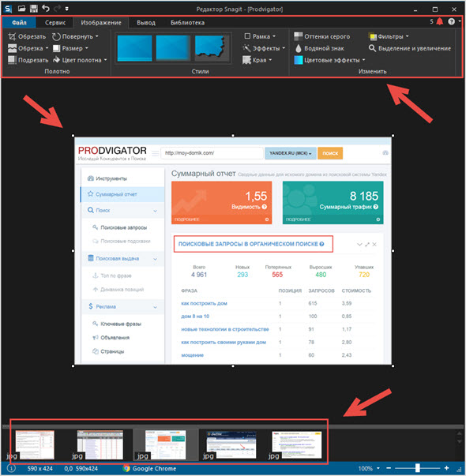The image size is (466, 476).
Task: Switch to the Сервис tab
Action: click(55, 22)
